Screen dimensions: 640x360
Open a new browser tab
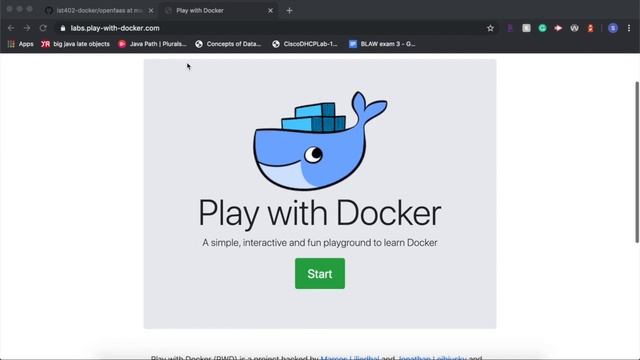click(x=289, y=11)
